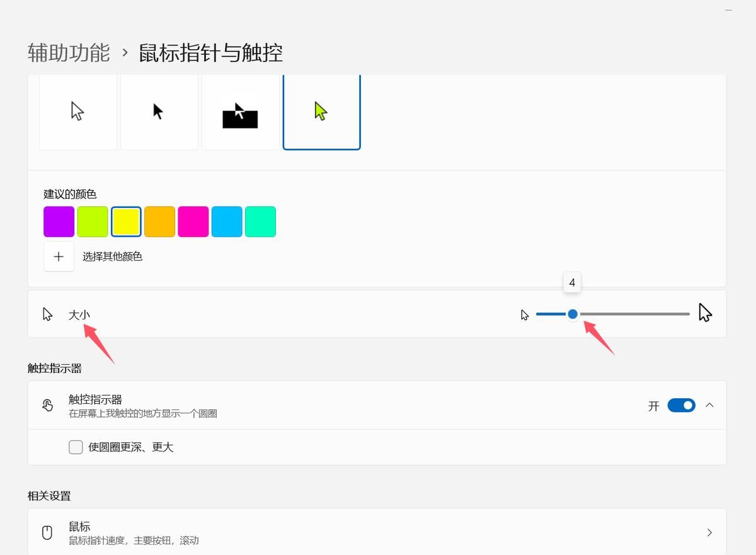Click the 建议的颜色 heading
The image size is (756, 555).
tap(70, 194)
